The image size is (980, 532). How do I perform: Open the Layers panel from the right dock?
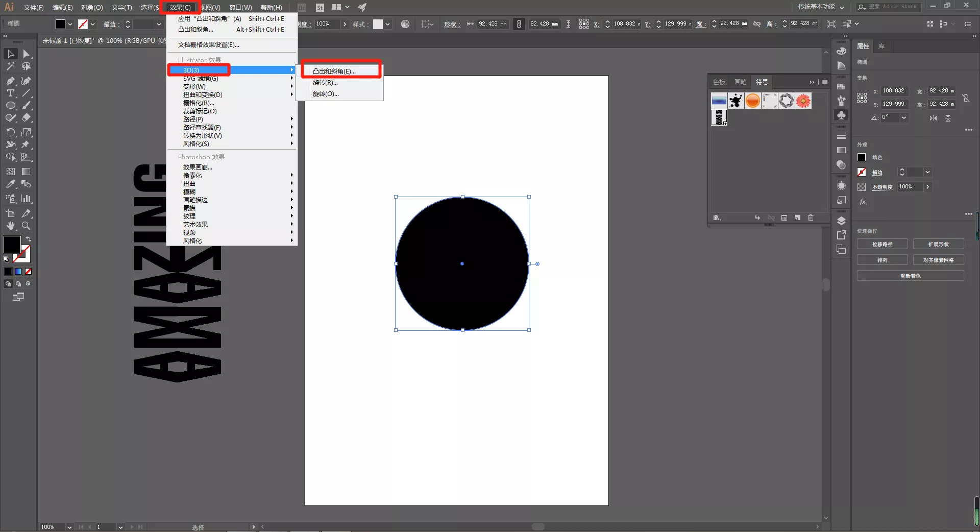(841, 221)
